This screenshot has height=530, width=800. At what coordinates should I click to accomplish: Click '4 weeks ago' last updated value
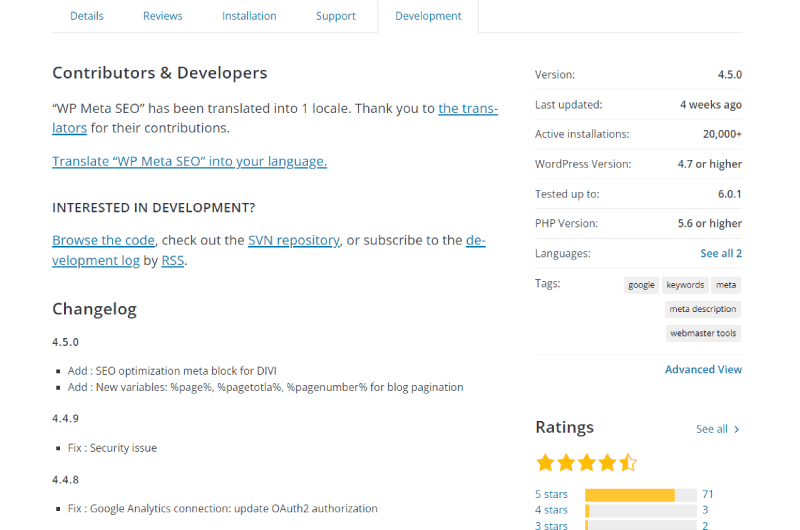point(711,105)
